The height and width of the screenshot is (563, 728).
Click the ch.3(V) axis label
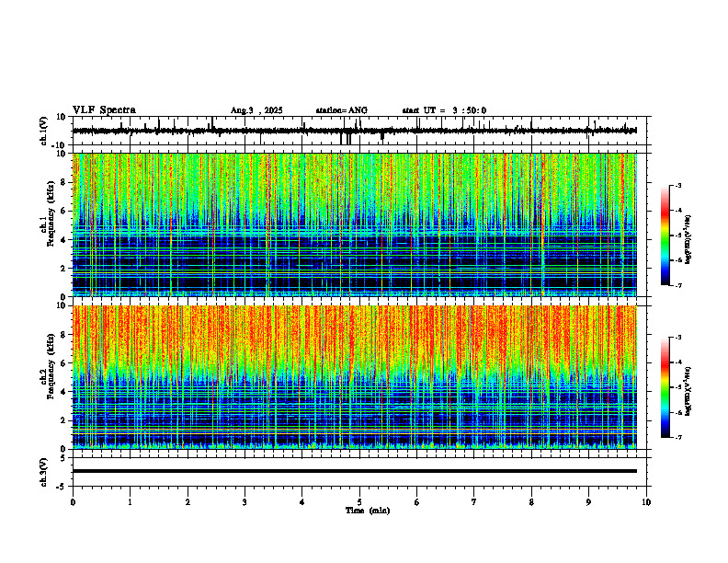tap(44, 472)
